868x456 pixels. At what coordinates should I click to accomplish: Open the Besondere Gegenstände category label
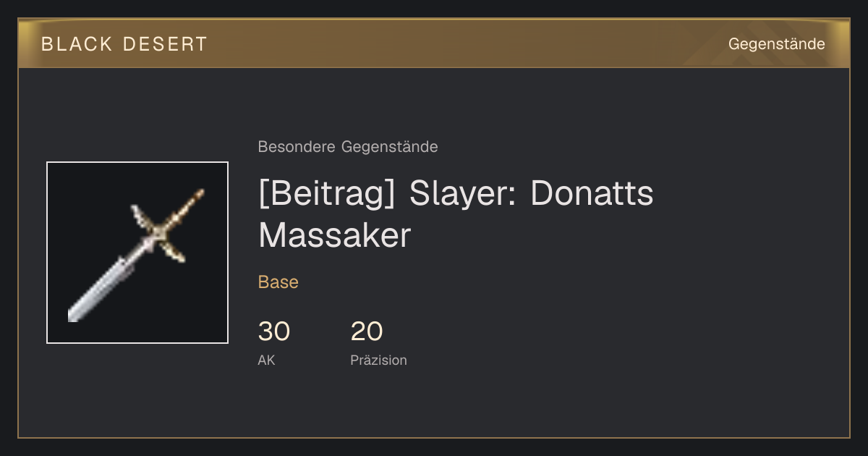pyautogui.click(x=348, y=147)
